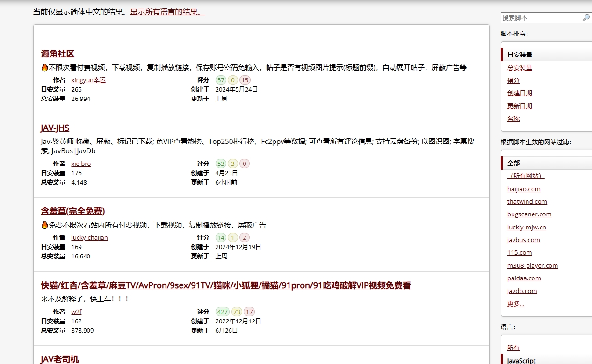Select 所有 under the language filter

point(513,348)
